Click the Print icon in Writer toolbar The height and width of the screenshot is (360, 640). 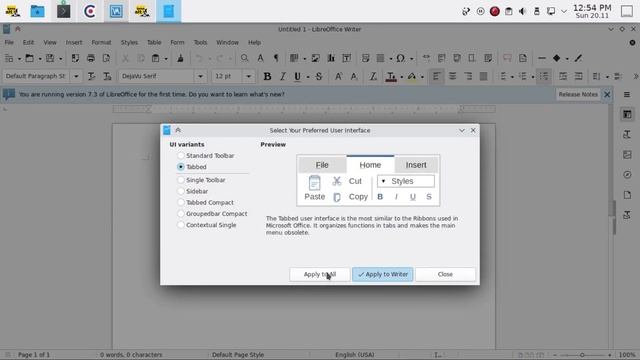tap(91, 58)
